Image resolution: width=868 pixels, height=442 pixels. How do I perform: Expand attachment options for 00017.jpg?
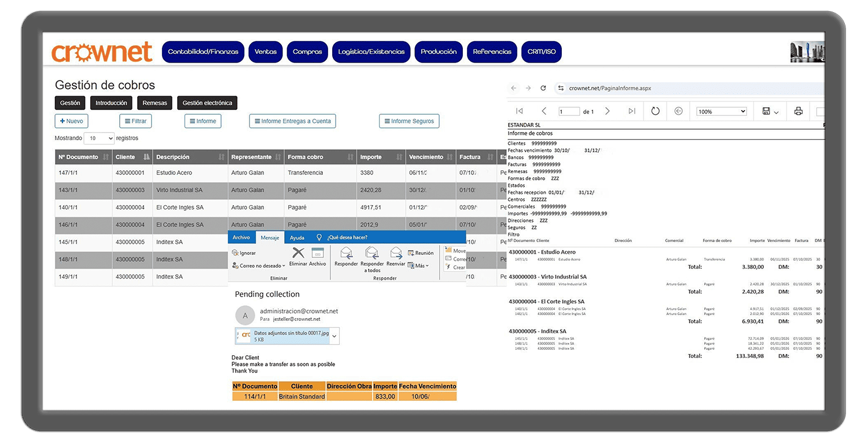pos(335,336)
